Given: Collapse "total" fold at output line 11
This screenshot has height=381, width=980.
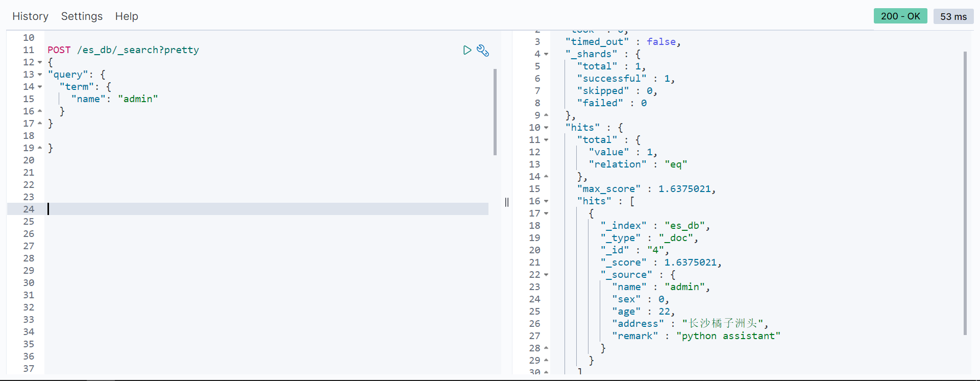Looking at the screenshot, I should point(546,140).
